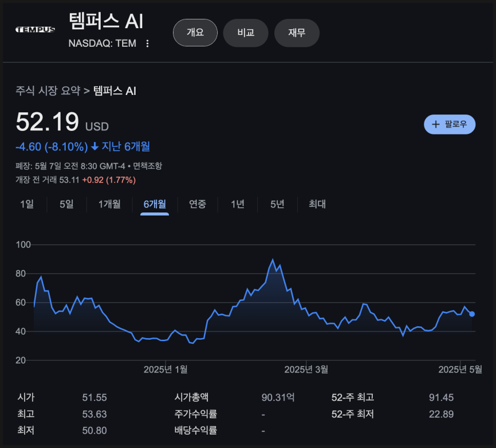Viewport: 496px width, 448px height.
Task: Click the 2025년 3월 axis label
Action: [306, 369]
